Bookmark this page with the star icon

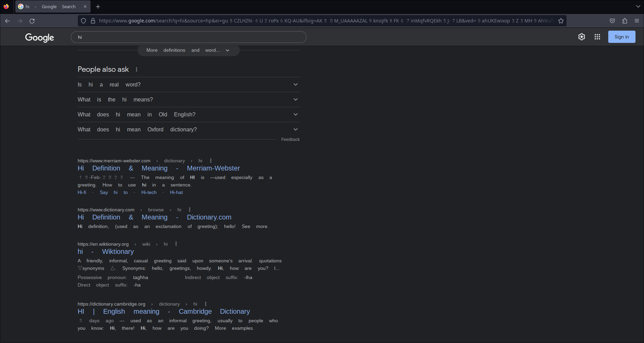(x=561, y=21)
